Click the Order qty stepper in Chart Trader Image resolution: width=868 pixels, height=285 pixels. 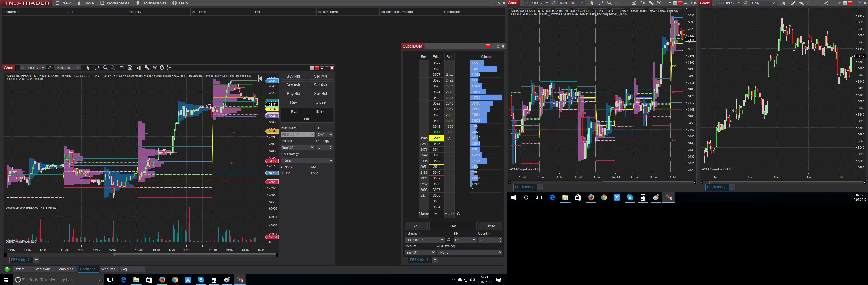pyautogui.click(x=332, y=147)
